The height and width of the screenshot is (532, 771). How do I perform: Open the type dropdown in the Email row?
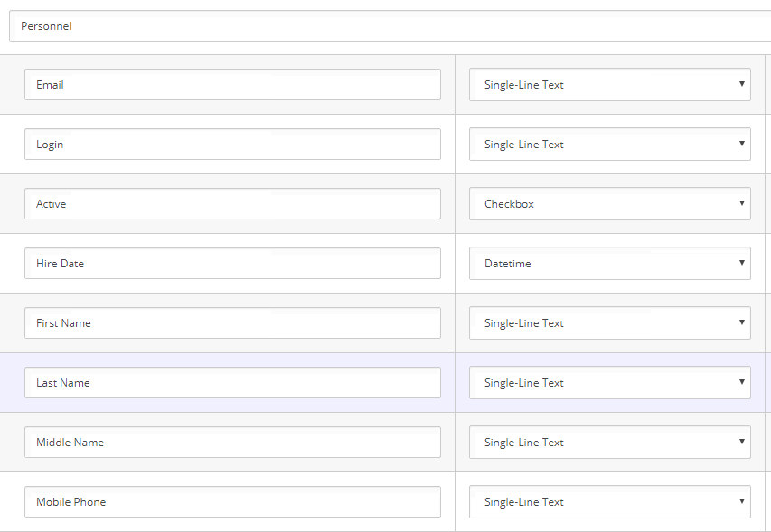(609, 85)
